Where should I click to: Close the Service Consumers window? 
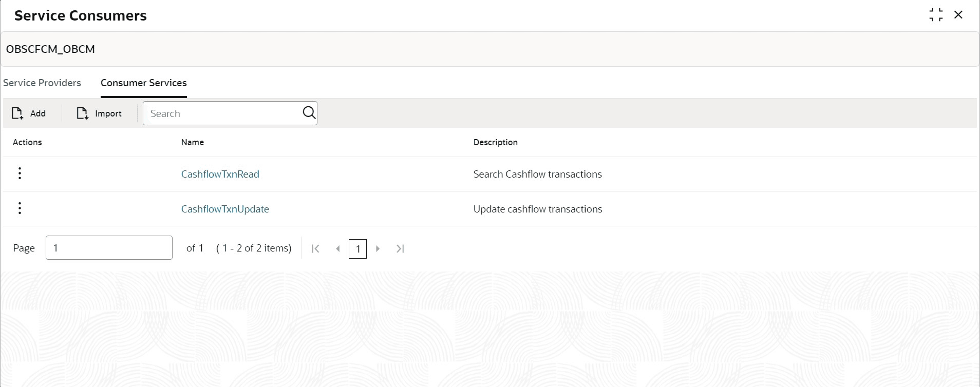click(958, 15)
